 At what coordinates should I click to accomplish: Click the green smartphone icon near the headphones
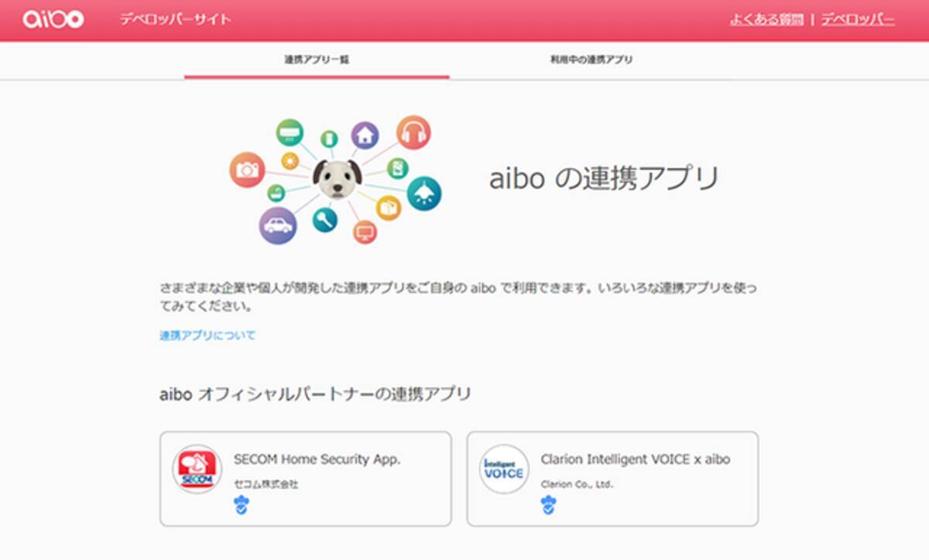coord(397,168)
